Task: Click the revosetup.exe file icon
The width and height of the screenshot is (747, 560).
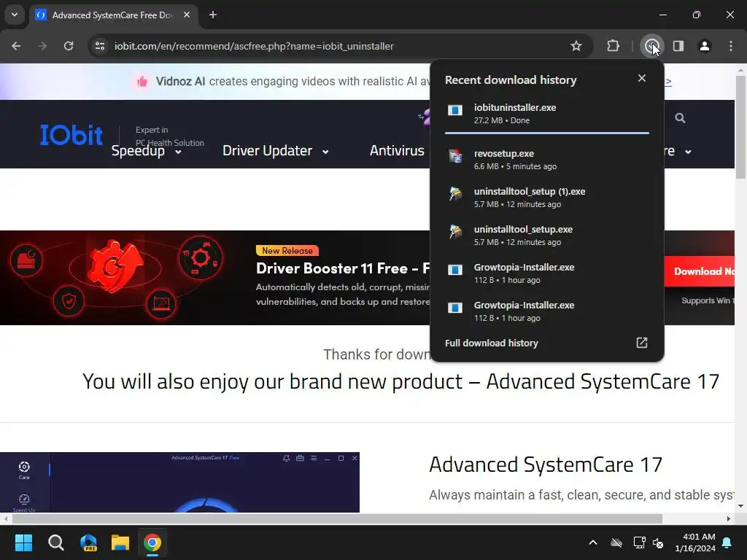Action: click(x=455, y=156)
